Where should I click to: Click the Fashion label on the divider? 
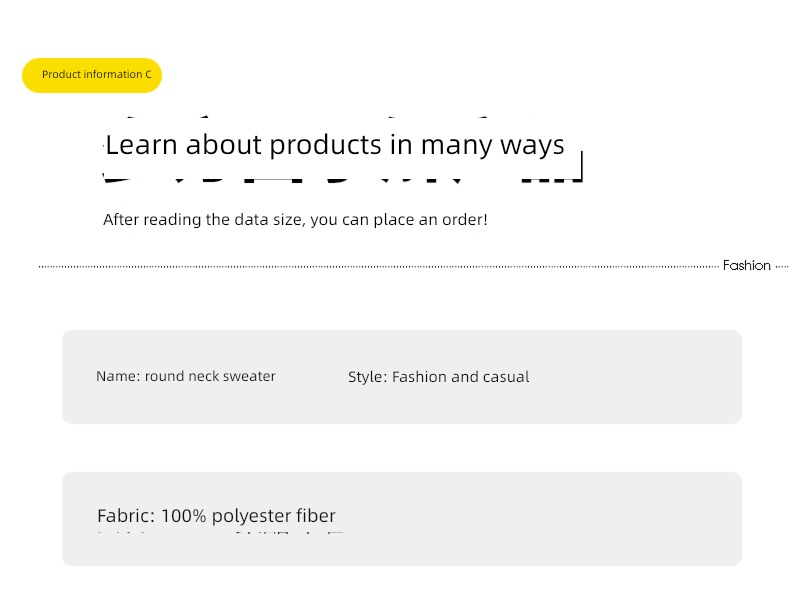pos(747,266)
